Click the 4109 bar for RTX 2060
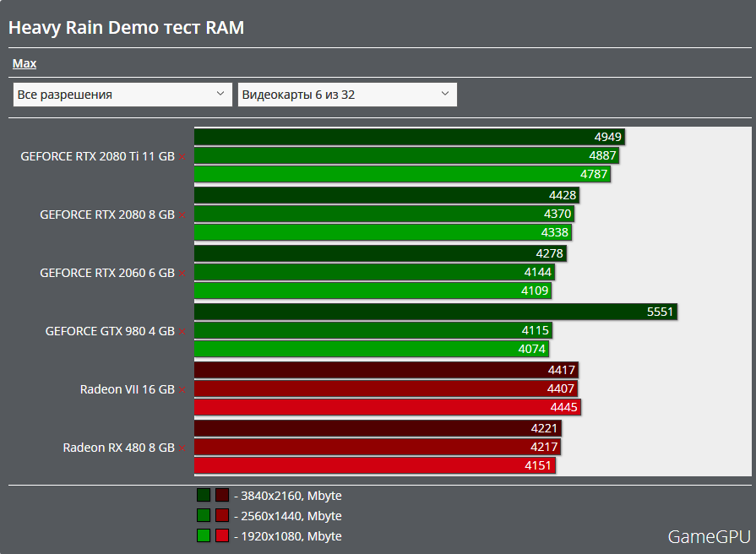The height and width of the screenshot is (554, 756). [x=373, y=291]
